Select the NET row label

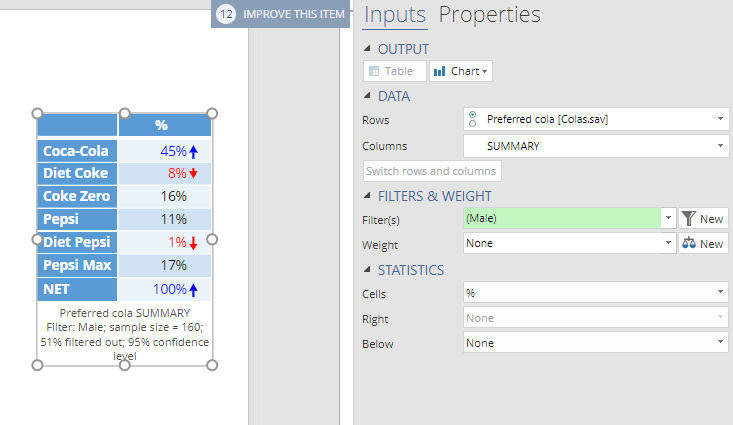click(77, 289)
